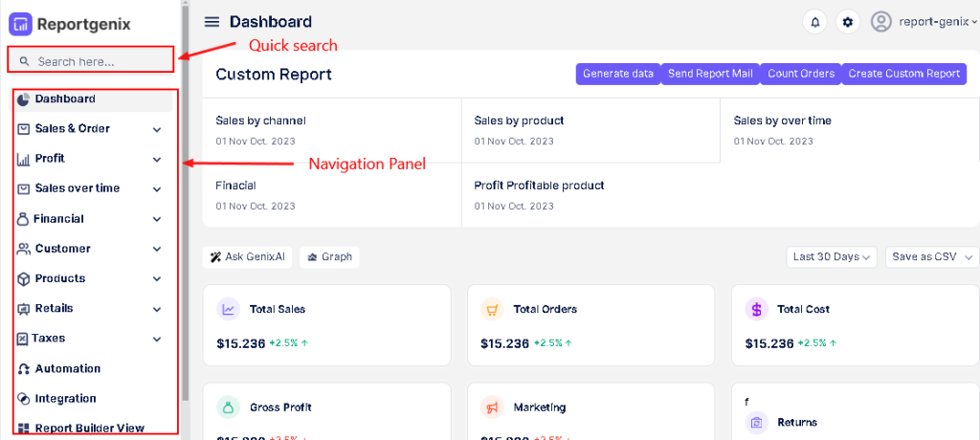
Task: Click the Total Sales chart icon
Action: click(x=229, y=309)
